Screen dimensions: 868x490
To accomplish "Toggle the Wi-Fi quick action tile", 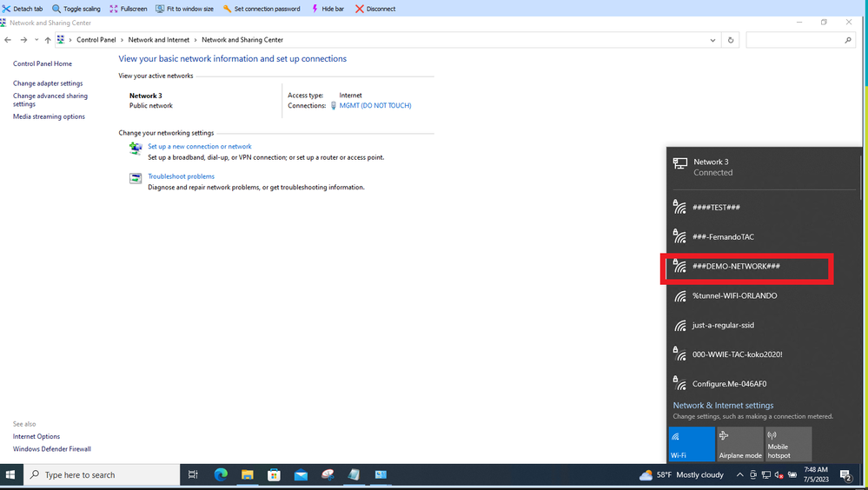I will (691, 444).
